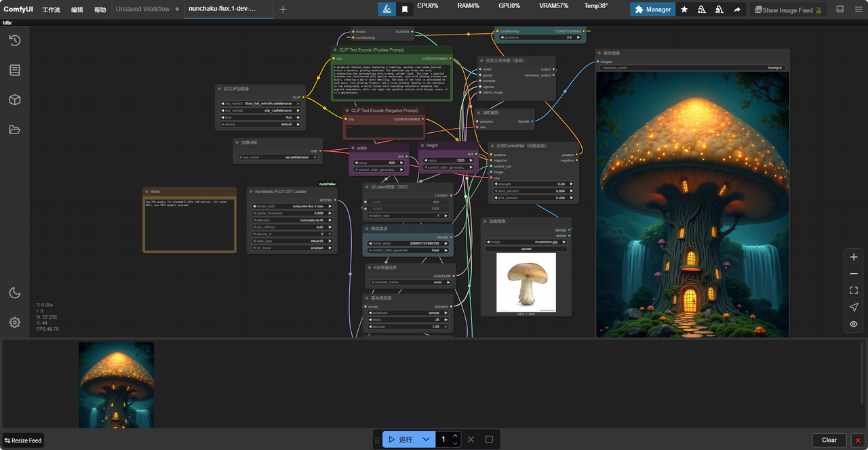Open the vae_name dropdown
The image size is (868, 450).
[x=278, y=157]
